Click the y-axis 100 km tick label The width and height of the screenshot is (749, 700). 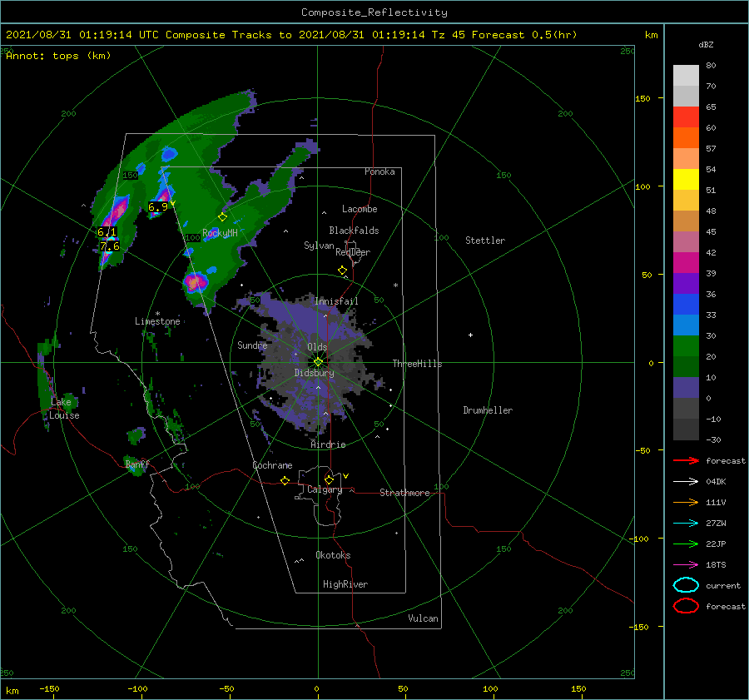pos(643,186)
